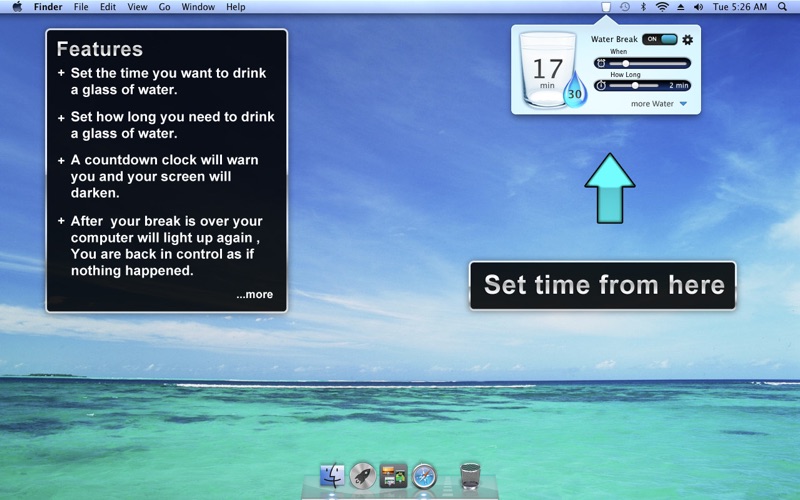Open the Window menu

coord(198,7)
